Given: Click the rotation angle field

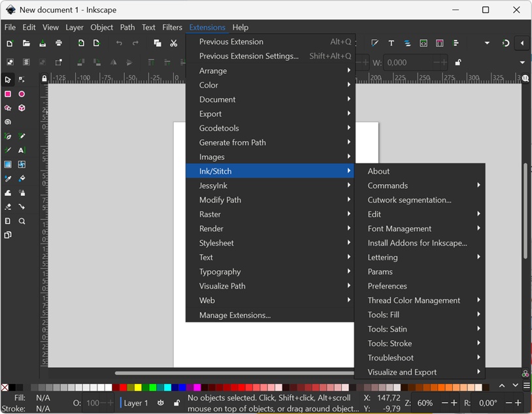Looking at the screenshot, I should click(488, 403).
